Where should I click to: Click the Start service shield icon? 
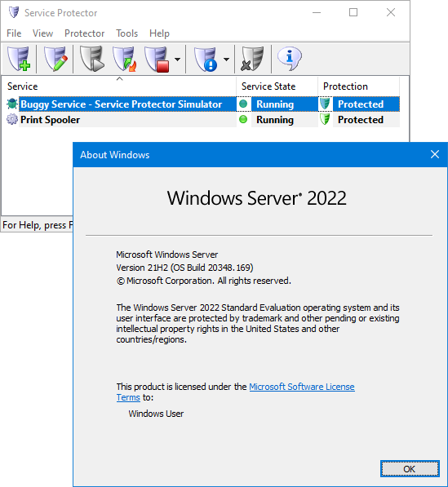click(92, 59)
